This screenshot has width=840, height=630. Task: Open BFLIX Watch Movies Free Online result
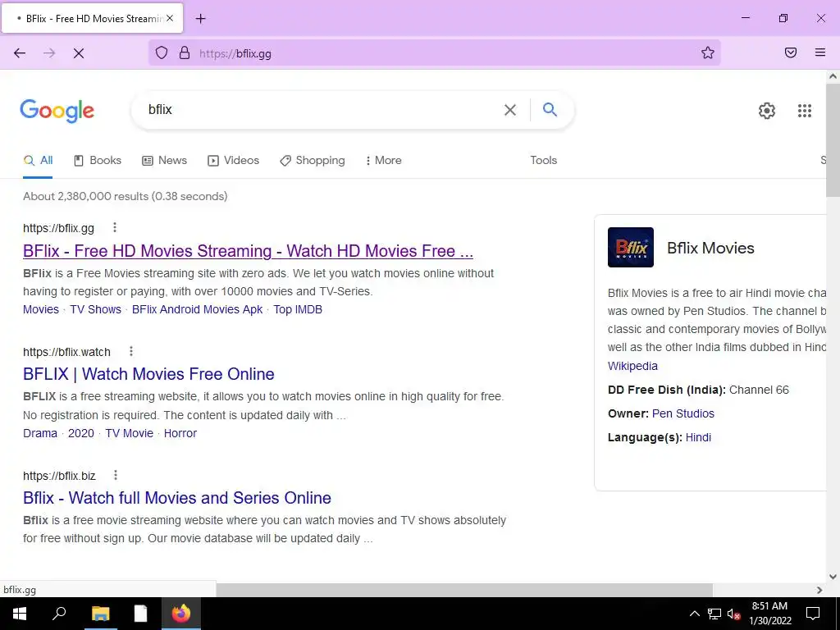pyautogui.click(x=148, y=374)
